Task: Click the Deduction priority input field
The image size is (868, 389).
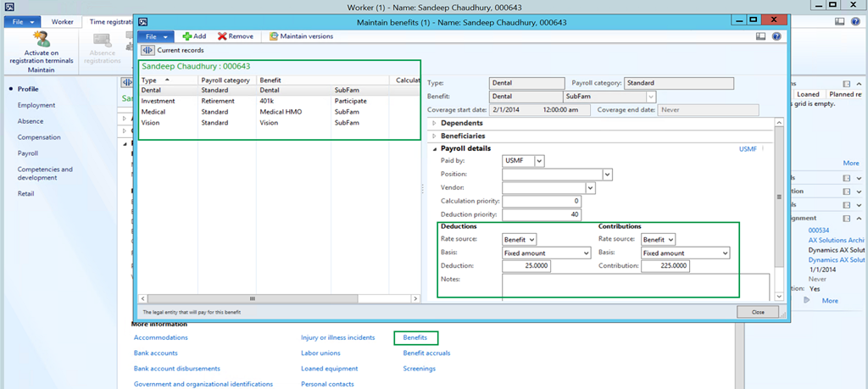Action: tap(542, 214)
